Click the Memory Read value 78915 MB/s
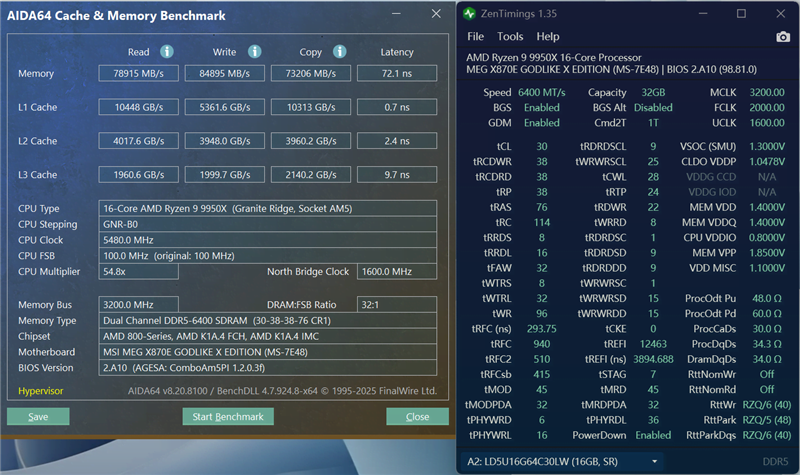The width and height of the screenshot is (800, 475). (x=138, y=73)
